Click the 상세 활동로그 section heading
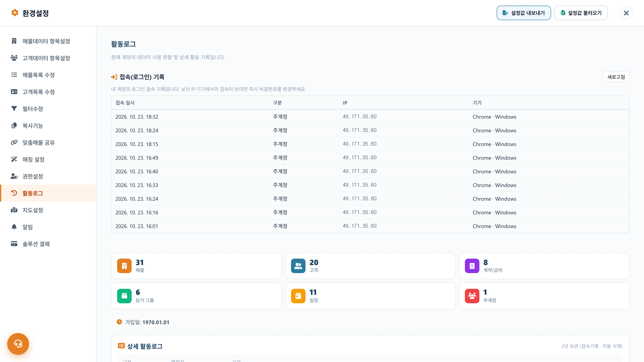The height and width of the screenshot is (362, 644). 145,346
